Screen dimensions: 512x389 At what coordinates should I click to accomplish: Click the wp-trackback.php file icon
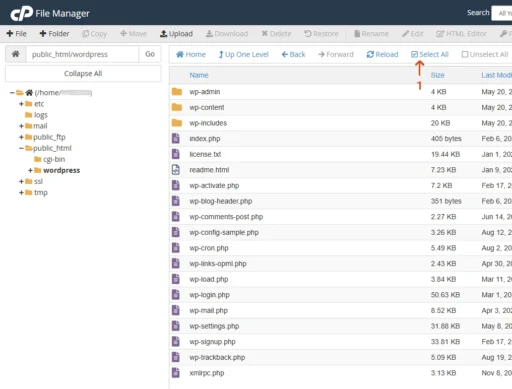tap(176, 357)
